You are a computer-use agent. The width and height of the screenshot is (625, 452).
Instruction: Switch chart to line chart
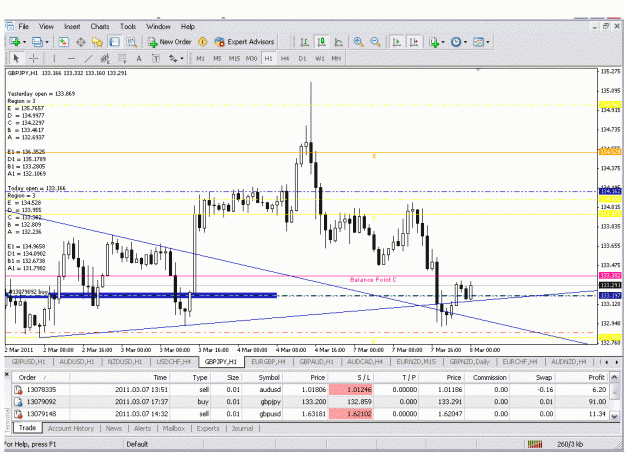[338, 42]
